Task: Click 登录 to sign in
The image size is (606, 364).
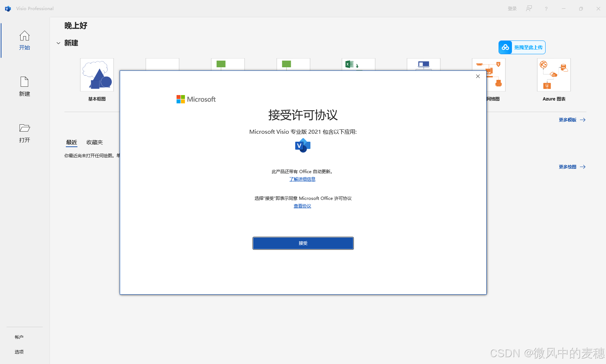Action: click(x=512, y=8)
